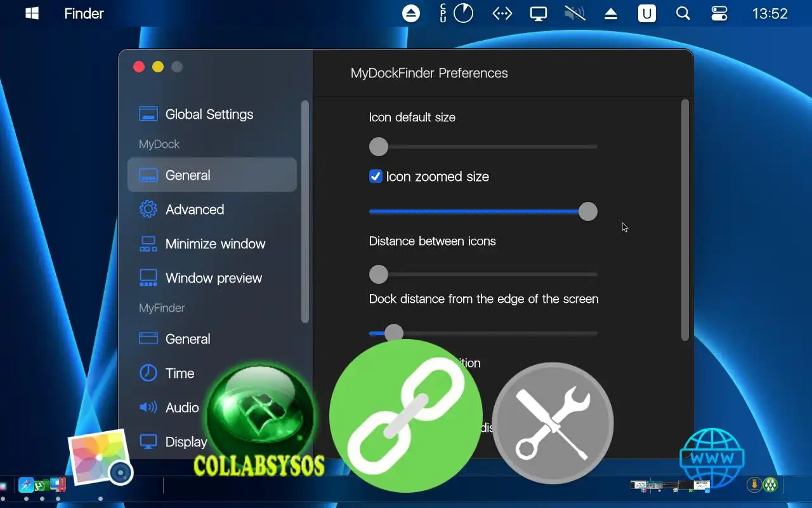Click the green droplets icon in dock
Image resolution: width=812 pixels, height=508 pixels.
click(x=770, y=485)
